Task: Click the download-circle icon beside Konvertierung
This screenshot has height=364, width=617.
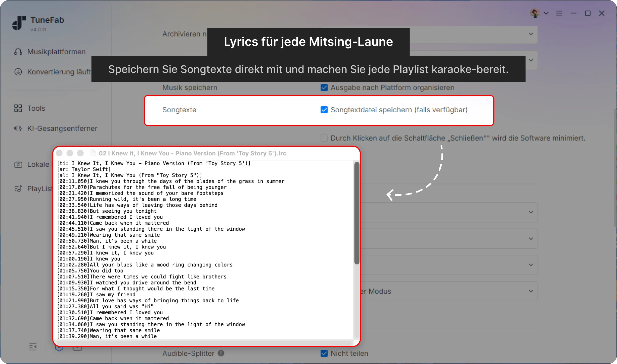Action: tap(18, 72)
